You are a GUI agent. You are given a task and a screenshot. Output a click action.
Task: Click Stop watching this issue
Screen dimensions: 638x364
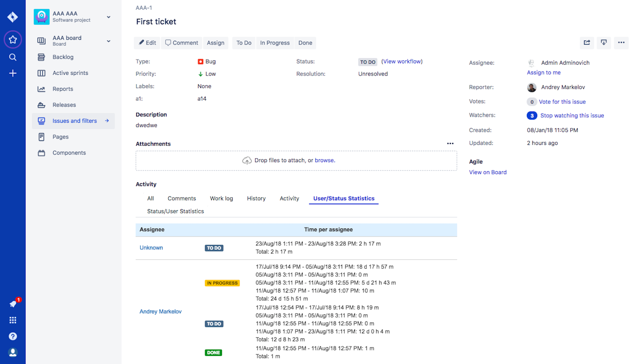point(572,116)
